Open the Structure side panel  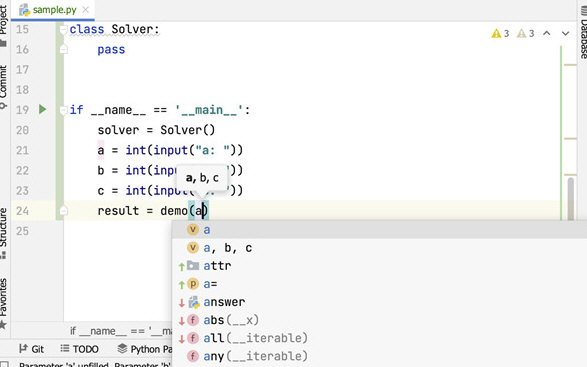click(4, 233)
